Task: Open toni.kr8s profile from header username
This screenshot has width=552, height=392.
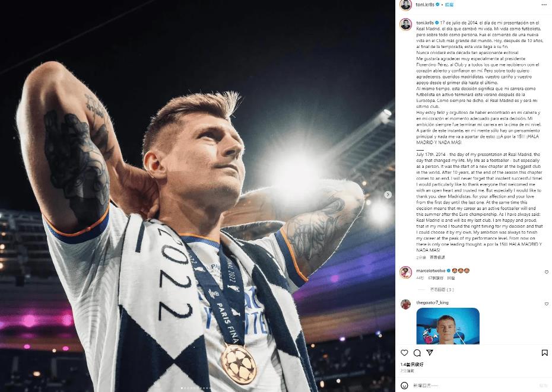Action: pyautogui.click(x=425, y=5)
